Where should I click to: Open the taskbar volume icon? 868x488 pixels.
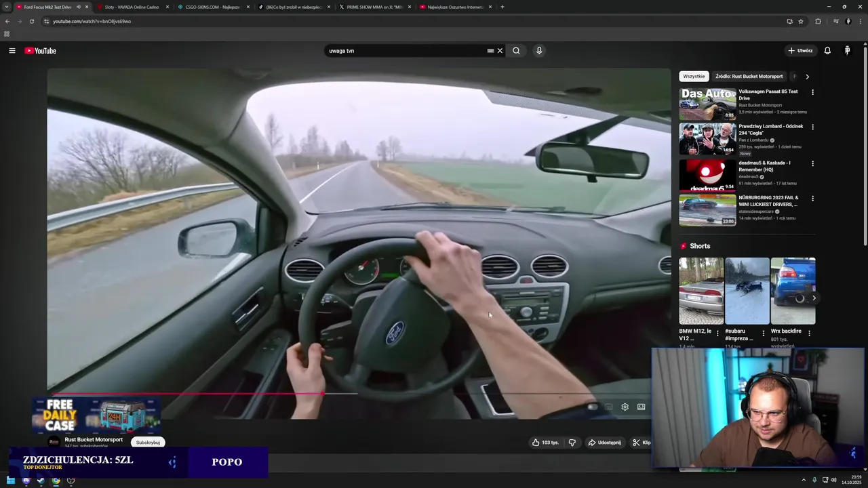click(833, 481)
